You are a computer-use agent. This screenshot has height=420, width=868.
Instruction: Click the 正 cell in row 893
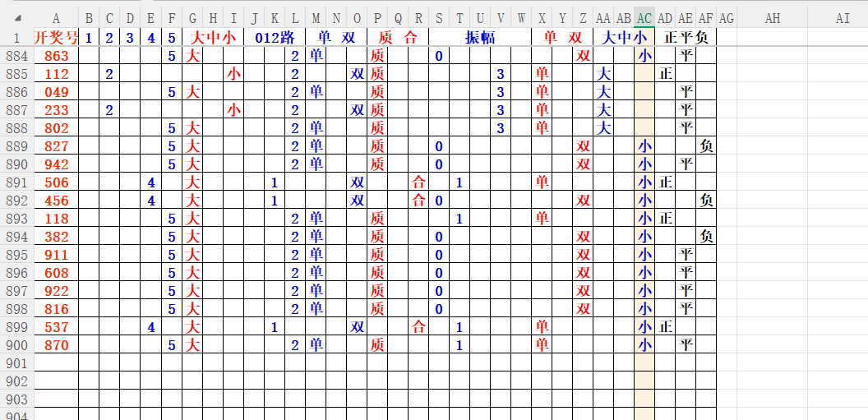pyautogui.click(x=665, y=219)
